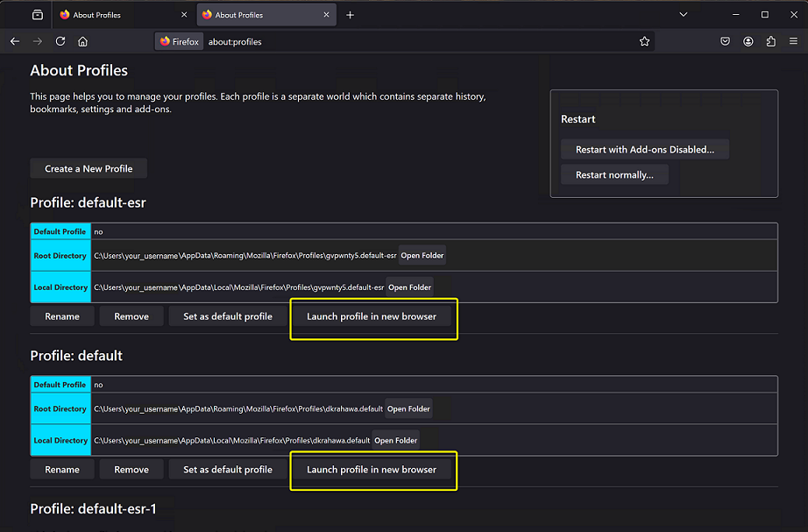Reload the page with refresh icon
The height and width of the screenshot is (532, 808).
[x=60, y=41]
